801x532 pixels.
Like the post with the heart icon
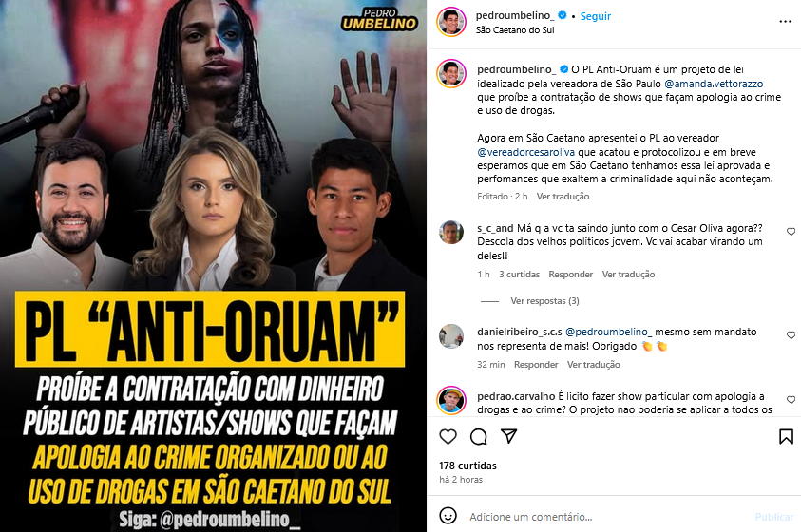(x=448, y=437)
